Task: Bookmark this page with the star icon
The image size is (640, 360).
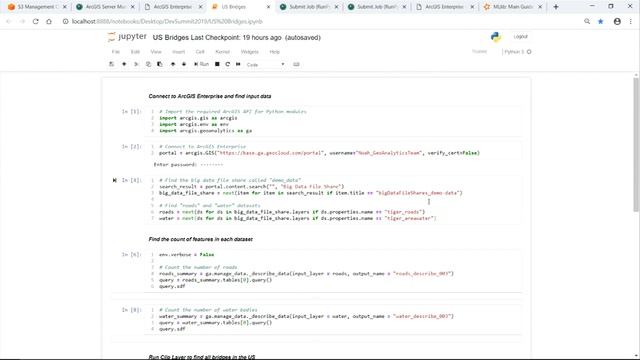Action: (600, 21)
